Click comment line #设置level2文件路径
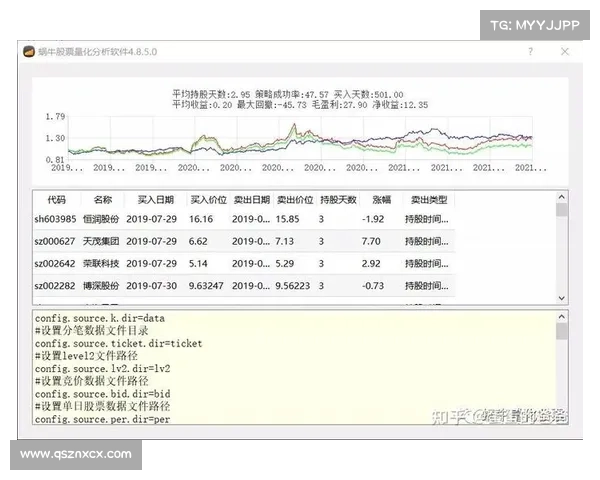Screen dimensions: 600x480 [86, 356]
